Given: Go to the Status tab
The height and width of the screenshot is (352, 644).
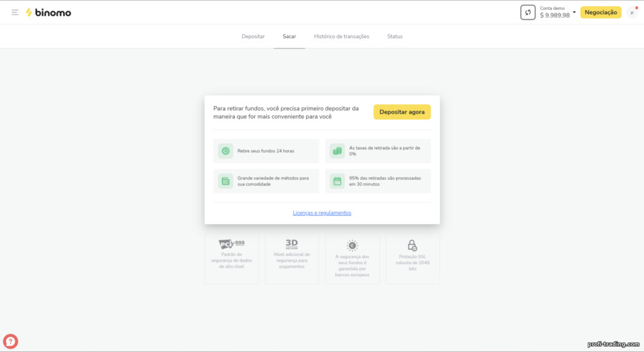Looking at the screenshot, I should [394, 36].
